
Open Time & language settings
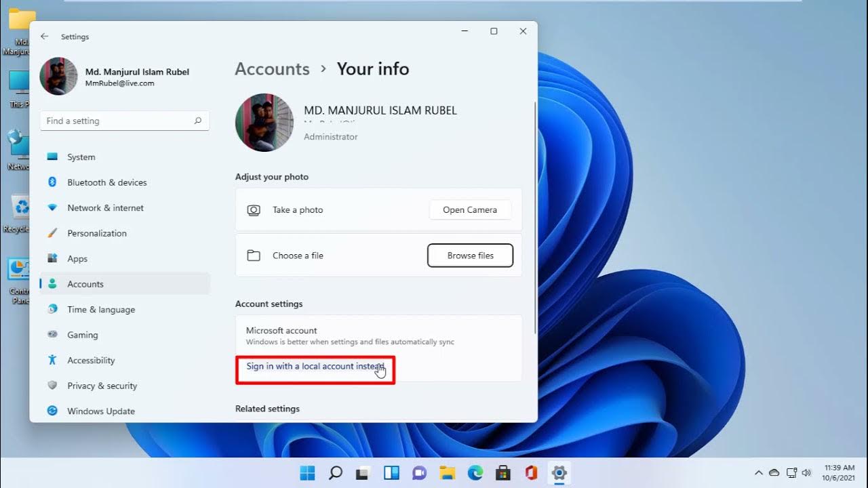pos(125,310)
